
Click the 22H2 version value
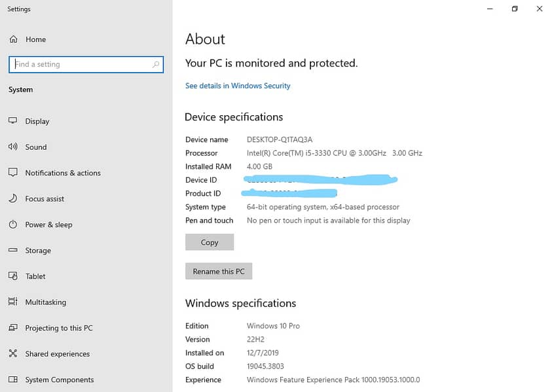(x=255, y=339)
